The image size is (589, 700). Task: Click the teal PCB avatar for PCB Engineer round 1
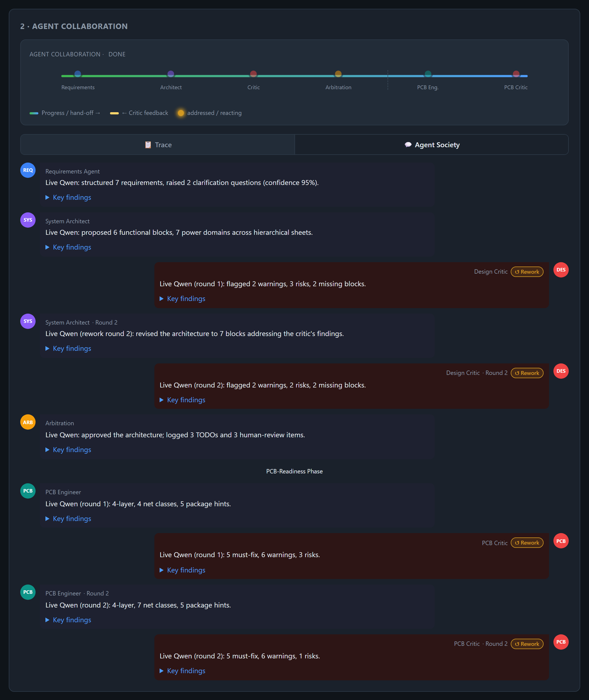coord(28,491)
